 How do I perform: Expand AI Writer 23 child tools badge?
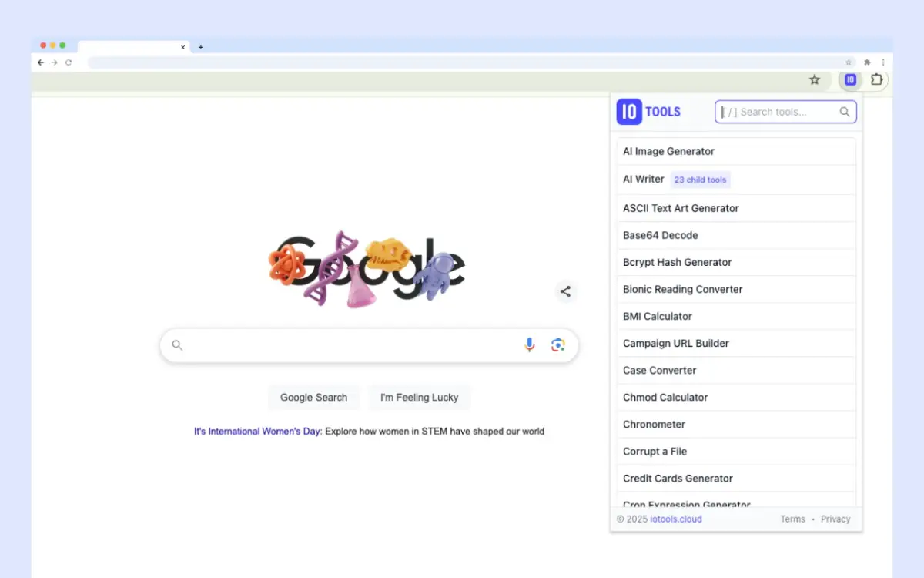(x=700, y=180)
